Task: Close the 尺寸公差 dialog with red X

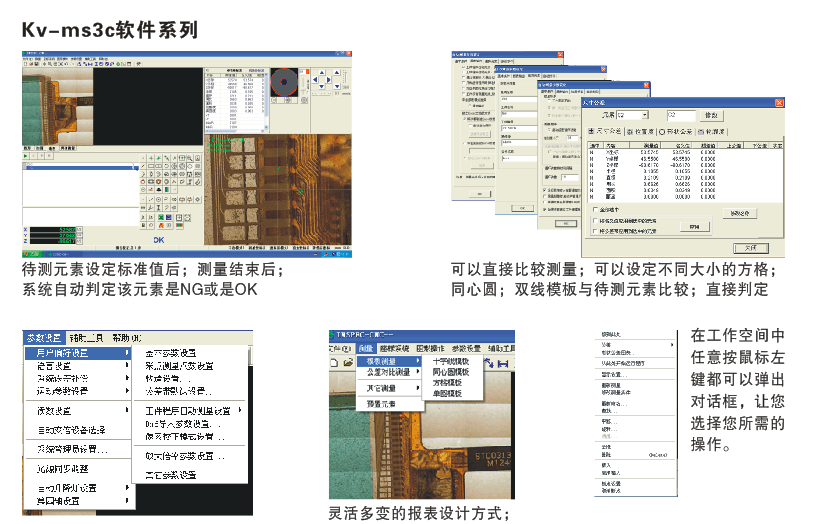Action: (x=778, y=102)
